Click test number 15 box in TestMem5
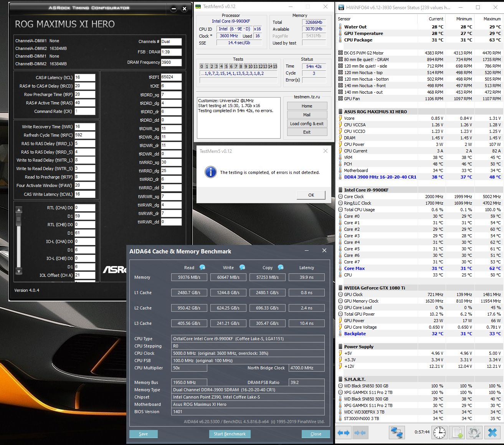The width and height of the screenshot is (504, 445). [x=275, y=66]
